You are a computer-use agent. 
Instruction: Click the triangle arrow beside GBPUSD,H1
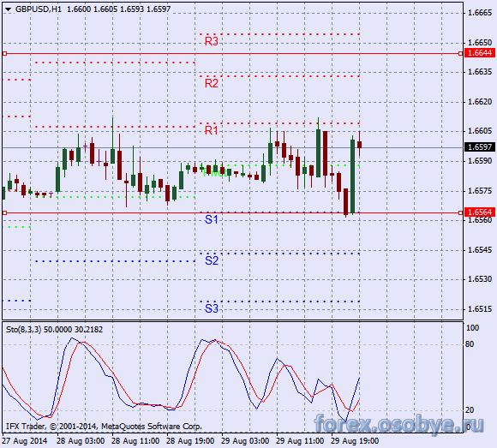(x=8, y=9)
